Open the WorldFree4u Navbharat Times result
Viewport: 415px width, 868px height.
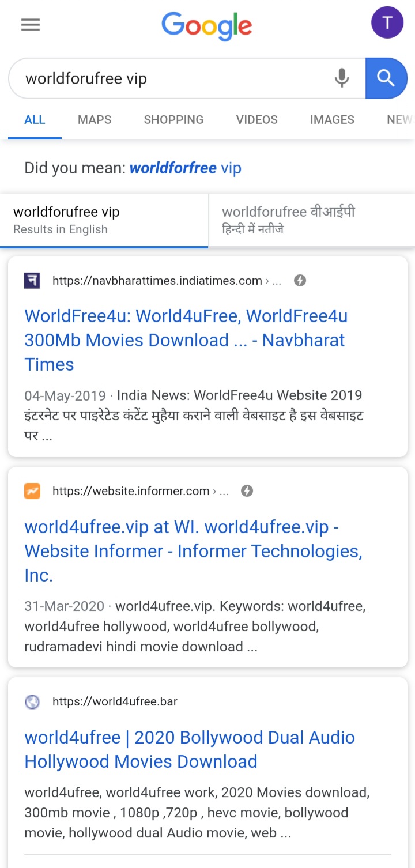186,340
